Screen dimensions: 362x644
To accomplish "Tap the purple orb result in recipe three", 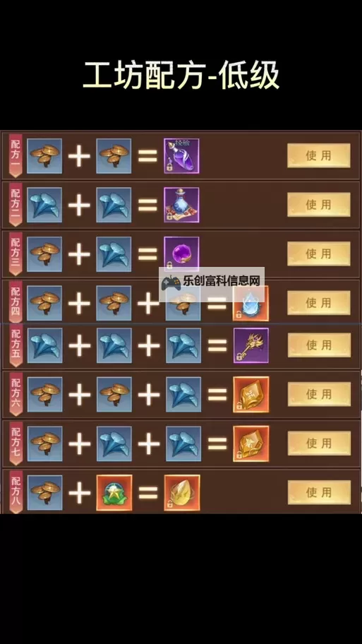I will coord(181,254).
